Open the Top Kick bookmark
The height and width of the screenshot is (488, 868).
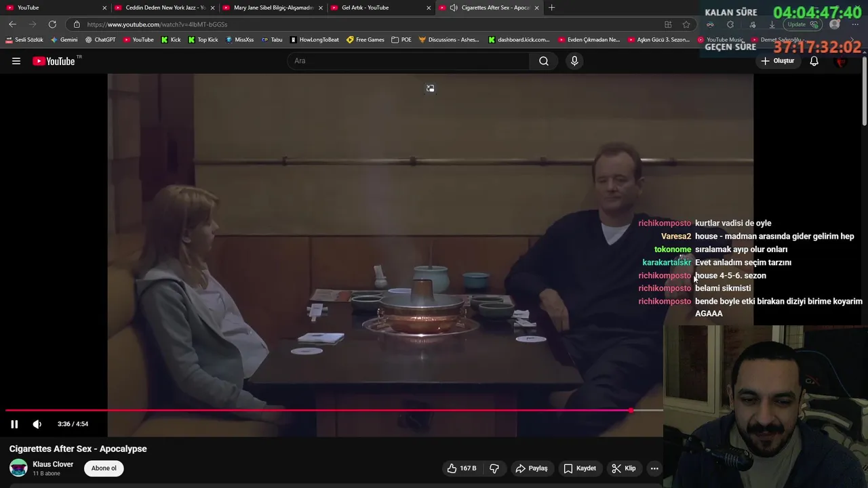(x=203, y=40)
